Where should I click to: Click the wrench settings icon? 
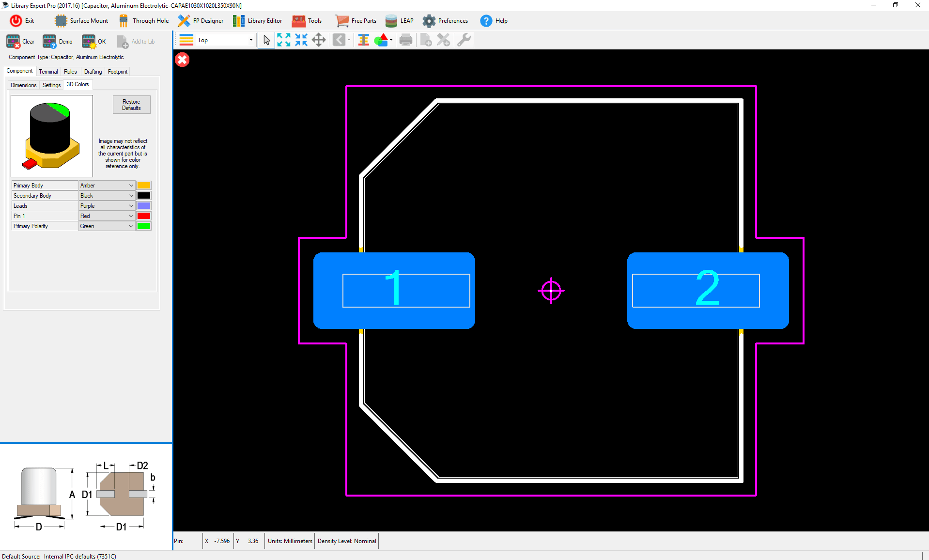click(464, 40)
